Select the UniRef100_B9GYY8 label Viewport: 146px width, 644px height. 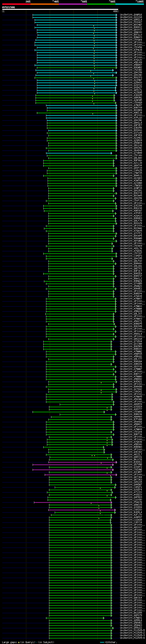click(x=131, y=193)
